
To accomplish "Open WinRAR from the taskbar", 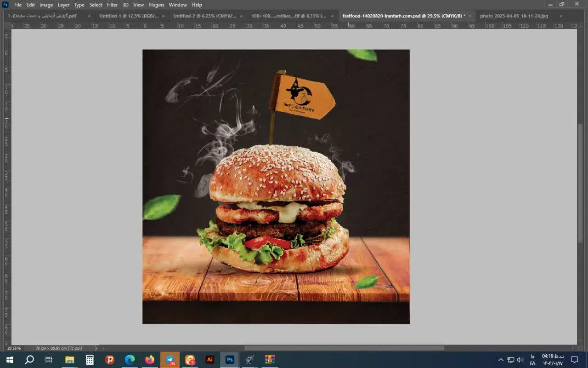I will point(270,360).
